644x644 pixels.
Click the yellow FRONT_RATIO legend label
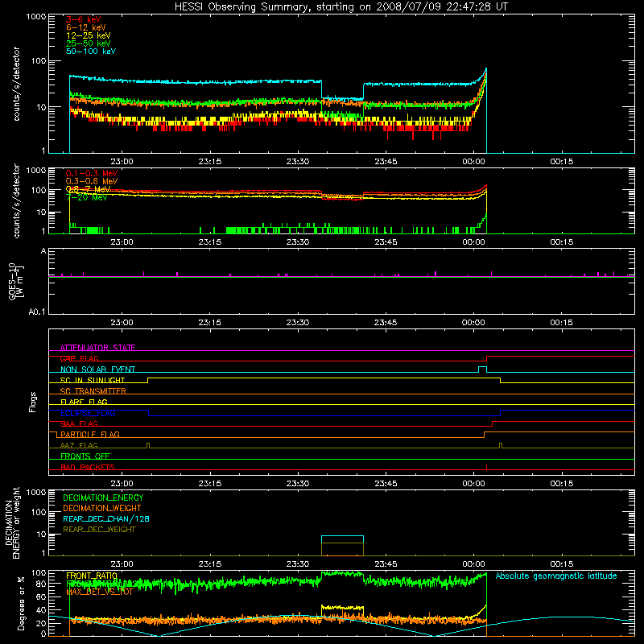point(92,576)
